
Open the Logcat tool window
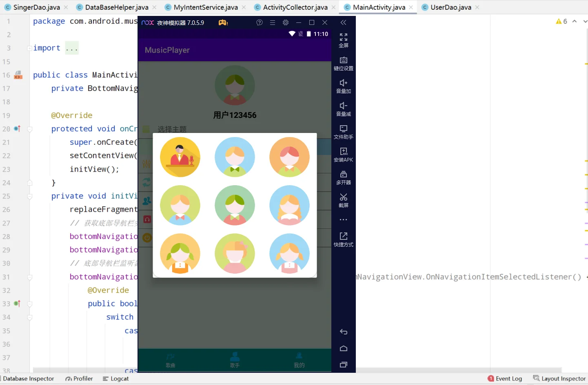click(x=116, y=378)
